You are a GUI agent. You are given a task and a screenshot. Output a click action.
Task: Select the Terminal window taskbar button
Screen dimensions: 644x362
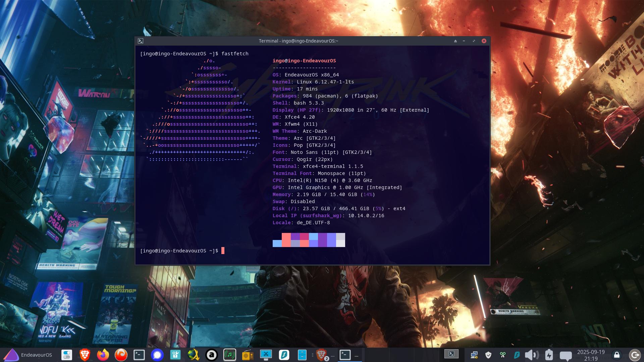[x=345, y=355]
